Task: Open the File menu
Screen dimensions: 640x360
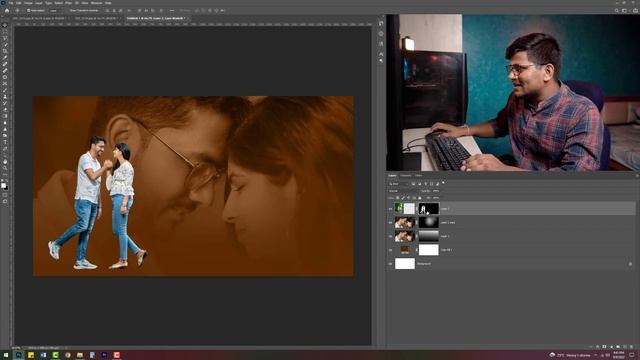Action: (x=10, y=3)
